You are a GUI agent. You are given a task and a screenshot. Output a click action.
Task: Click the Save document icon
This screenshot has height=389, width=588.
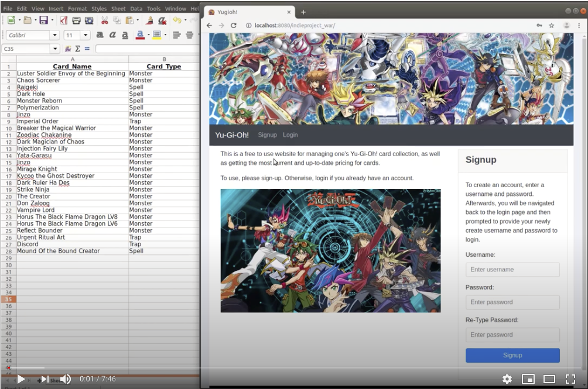coord(43,20)
